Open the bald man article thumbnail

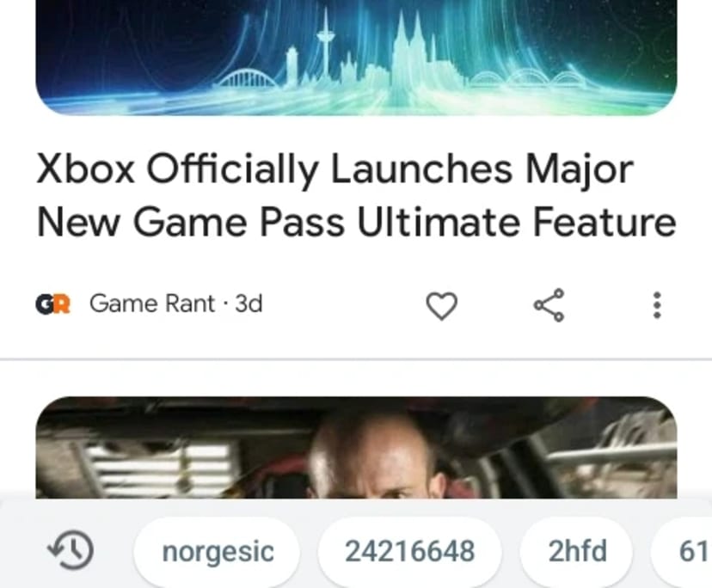(x=356, y=447)
